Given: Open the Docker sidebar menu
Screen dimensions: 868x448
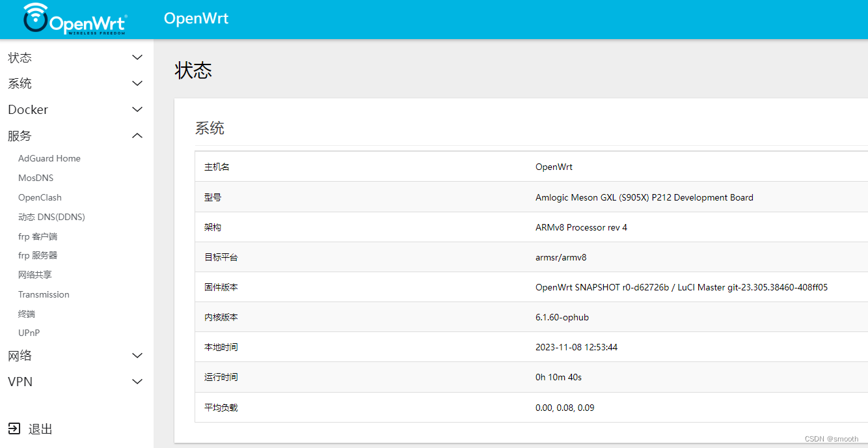Looking at the screenshot, I should [28, 109].
